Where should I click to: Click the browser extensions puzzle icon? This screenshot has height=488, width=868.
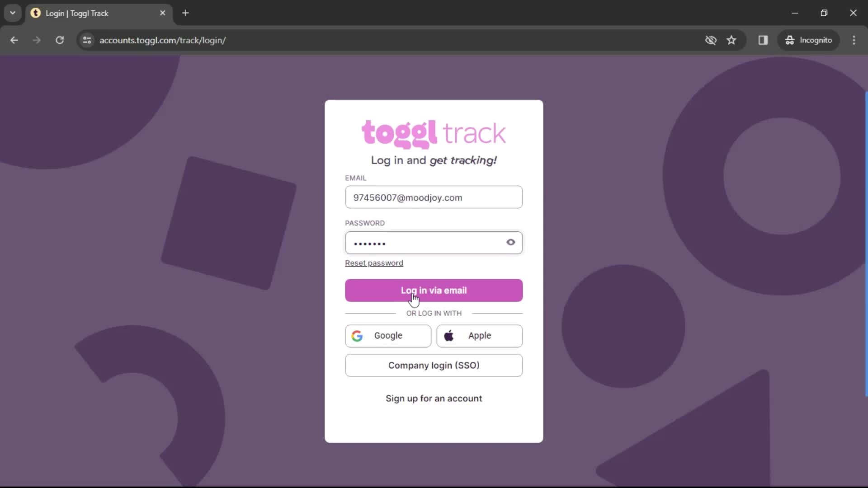coord(764,40)
